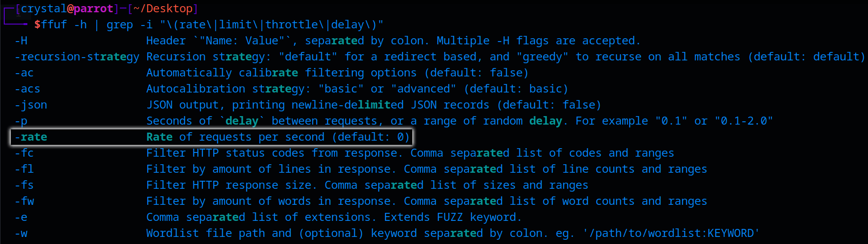Viewport: 868px width, 244px height.
Task: Click the -w wordlist flag
Action: 21,233
